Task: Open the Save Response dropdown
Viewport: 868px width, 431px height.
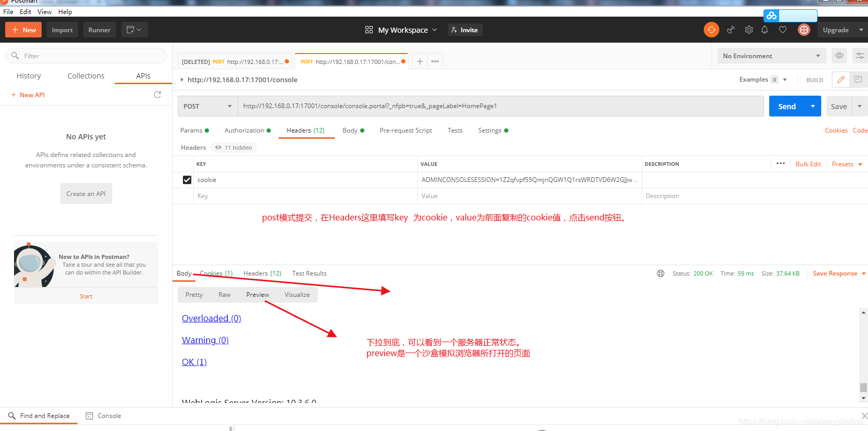Action: 839,273
